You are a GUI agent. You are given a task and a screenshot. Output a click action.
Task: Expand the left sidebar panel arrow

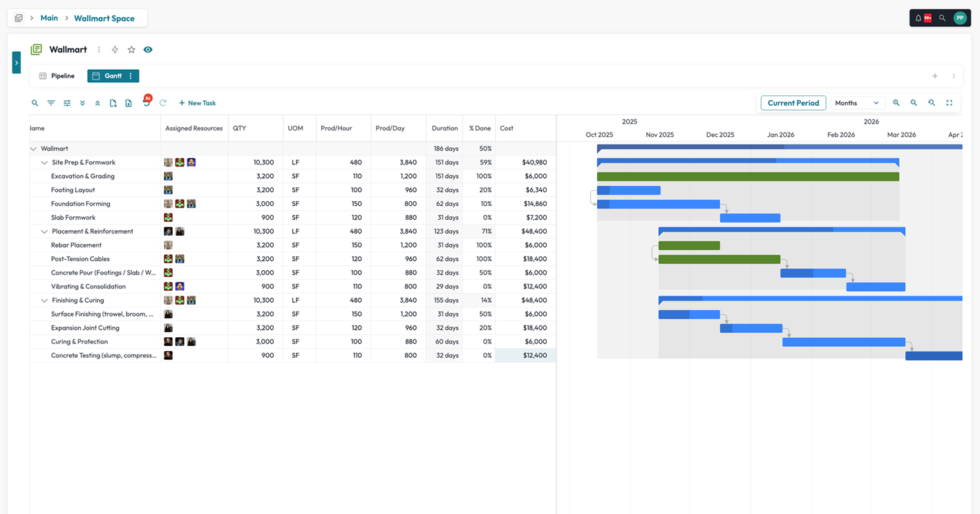(x=16, y=63)
